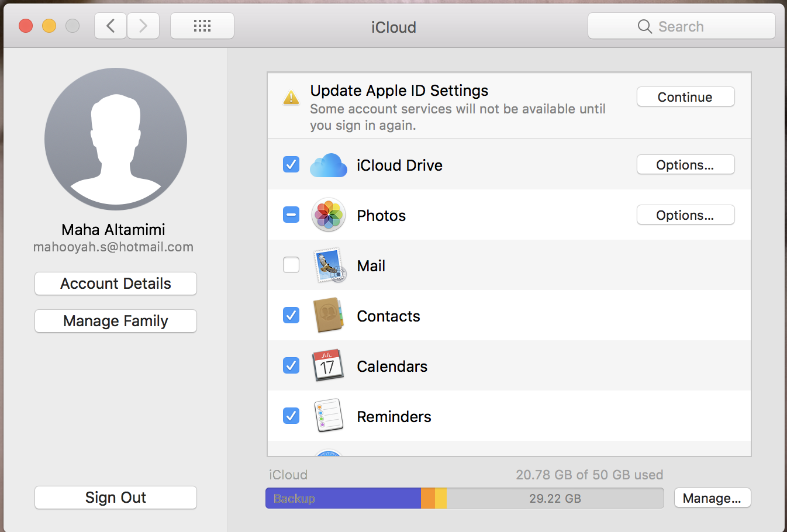Uncheck the iCloud Drive checkbox
This screenshot has height=532, width=787.
point(291,164)
